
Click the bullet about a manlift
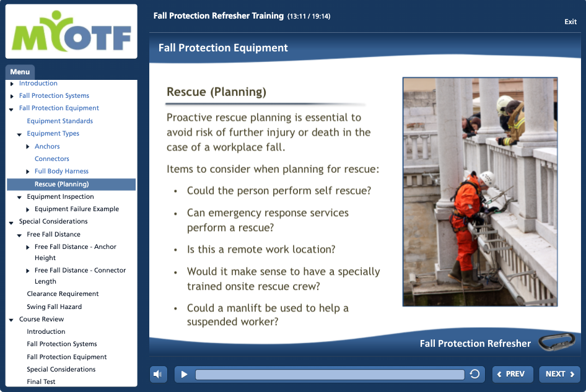click(x=268, y=315)
